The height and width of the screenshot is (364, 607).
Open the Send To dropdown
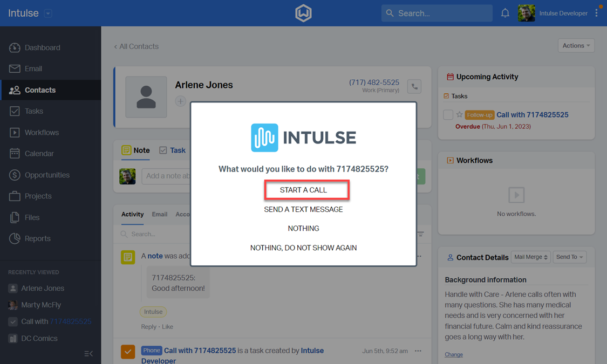[570, 257]
